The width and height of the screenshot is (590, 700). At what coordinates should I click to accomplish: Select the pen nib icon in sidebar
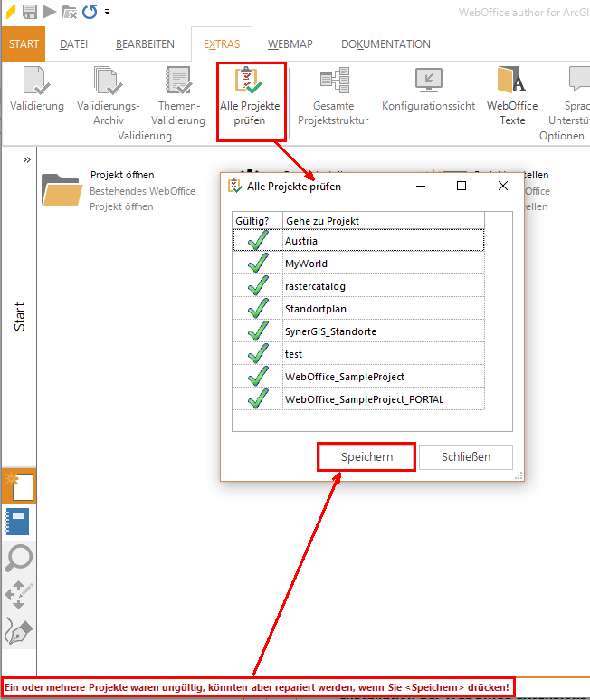[18, 631]
